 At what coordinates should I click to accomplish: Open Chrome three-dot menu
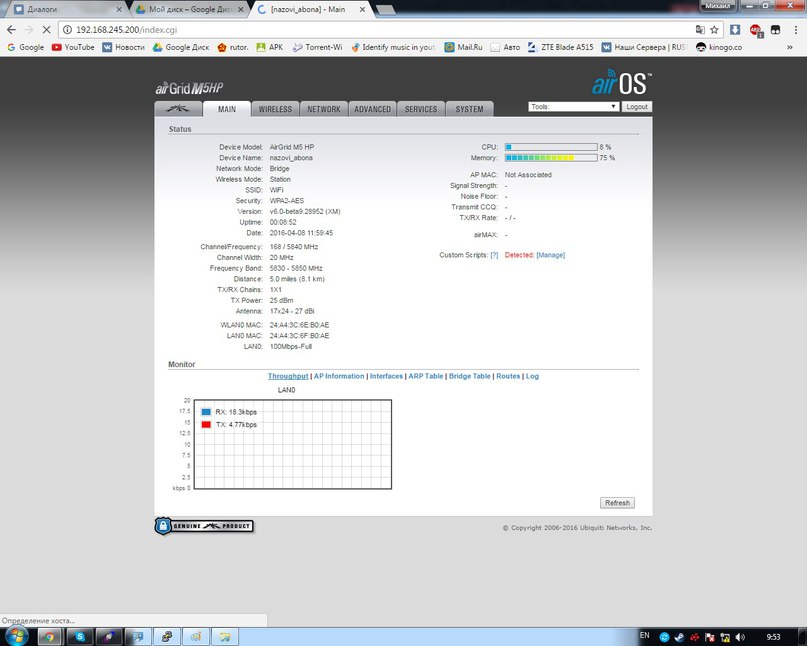[796, 30]
